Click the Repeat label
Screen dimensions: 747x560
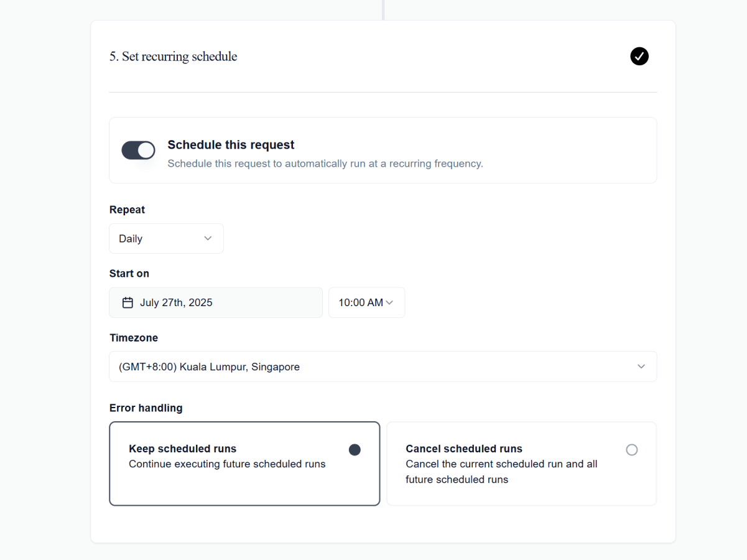point(127,210)
